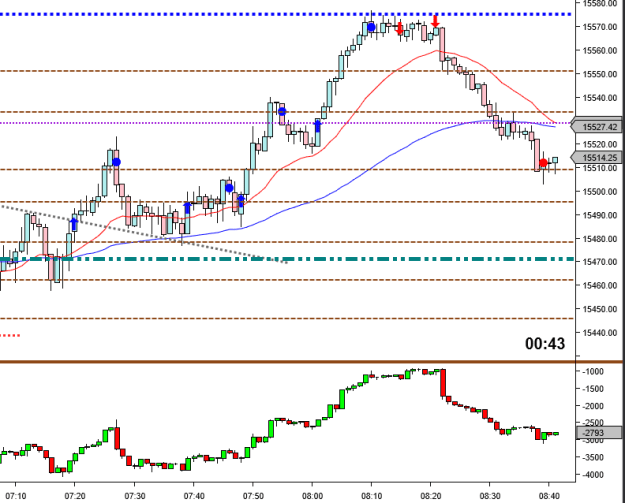The width and height of the screenshot is (625, 503).
Task: Click the -4000 lower panel axis label
Action: [x=593, y=474]
